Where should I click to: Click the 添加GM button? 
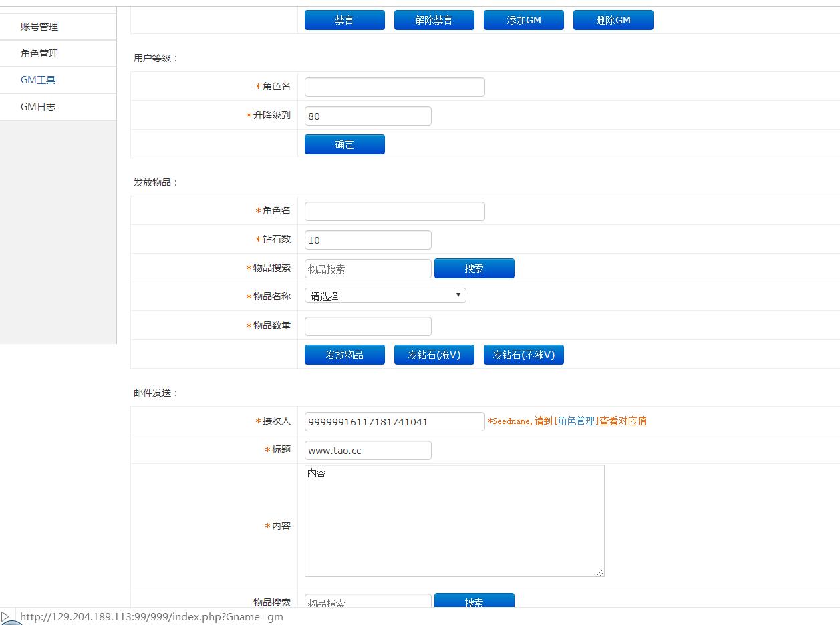523,20
